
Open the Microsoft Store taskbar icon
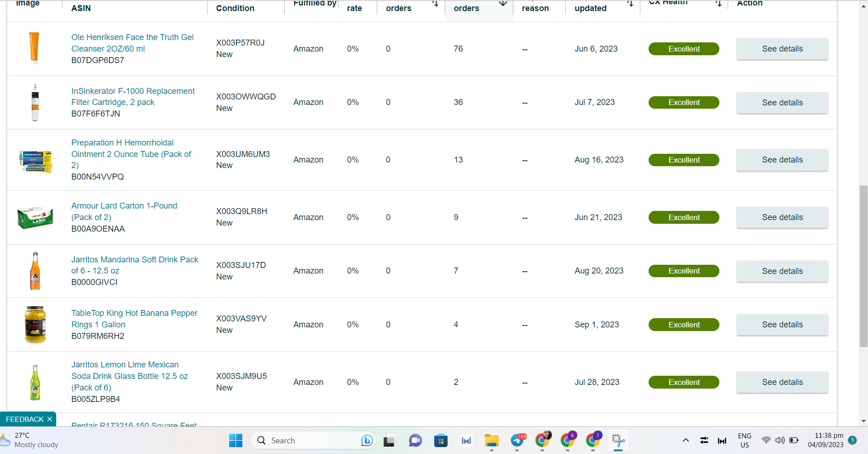click(x=441, y=441)
